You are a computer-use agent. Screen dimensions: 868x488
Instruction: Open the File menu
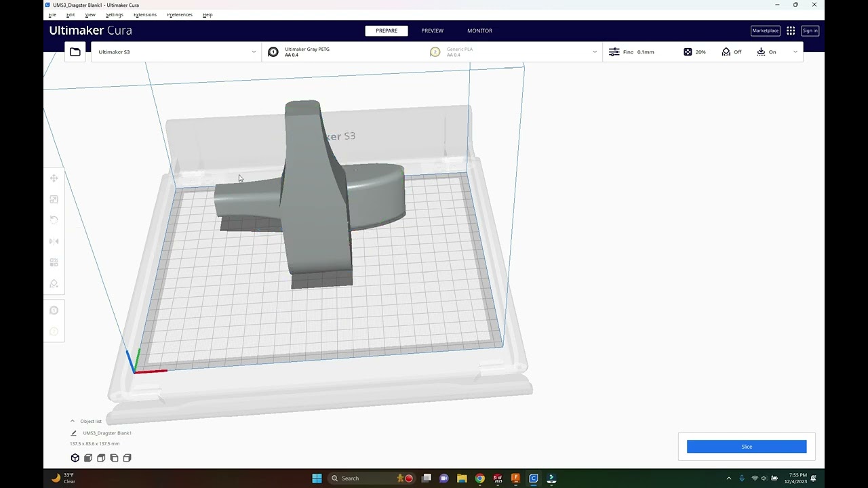click(x=52, y=14)
